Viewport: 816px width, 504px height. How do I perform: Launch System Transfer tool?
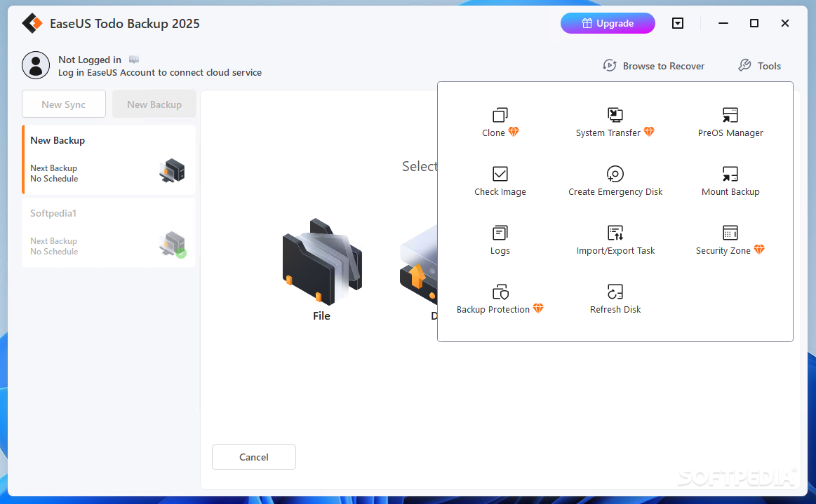click(615, 122)
